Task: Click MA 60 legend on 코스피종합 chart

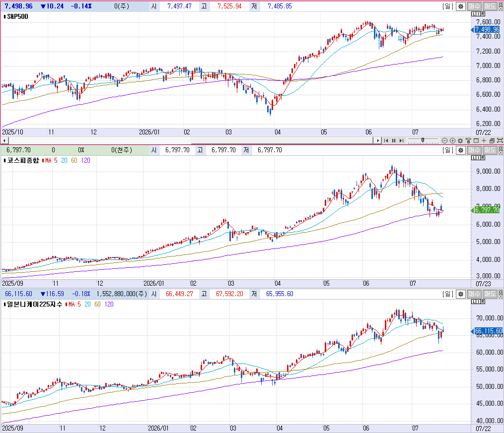Action: point(74,160)
